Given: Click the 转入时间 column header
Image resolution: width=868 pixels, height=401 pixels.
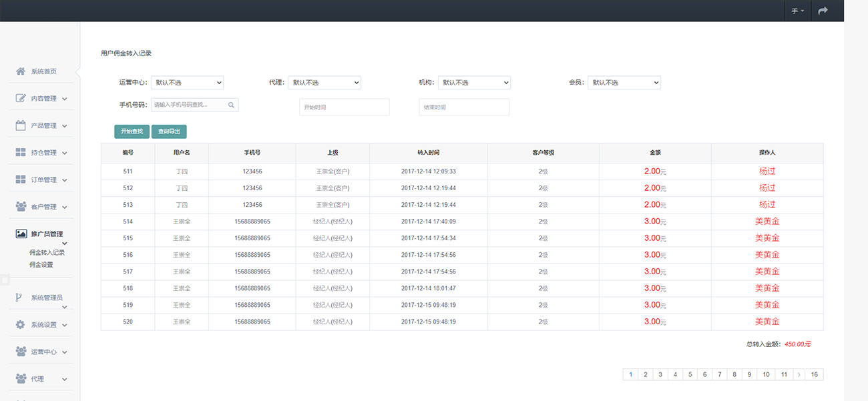Looking at the screenshot, I should point(429,153).
